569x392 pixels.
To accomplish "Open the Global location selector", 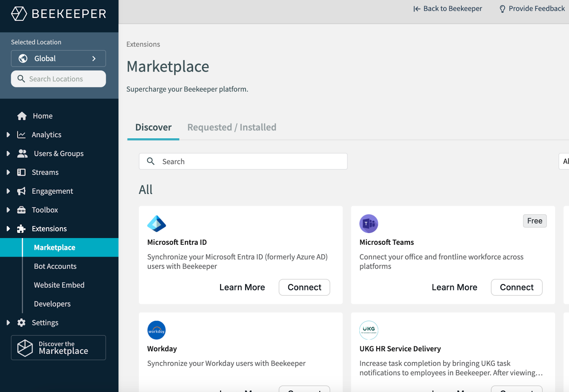I will (x=58, y=58).
